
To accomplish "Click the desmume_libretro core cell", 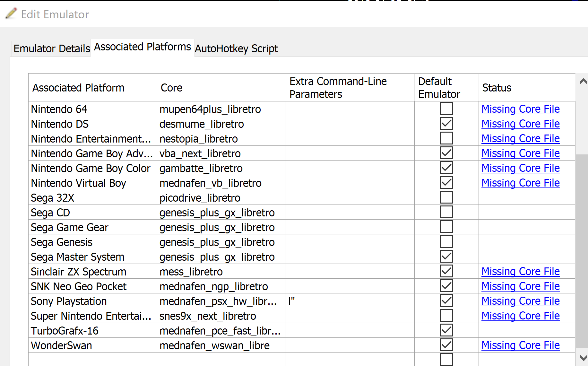I will click(221, 124).
